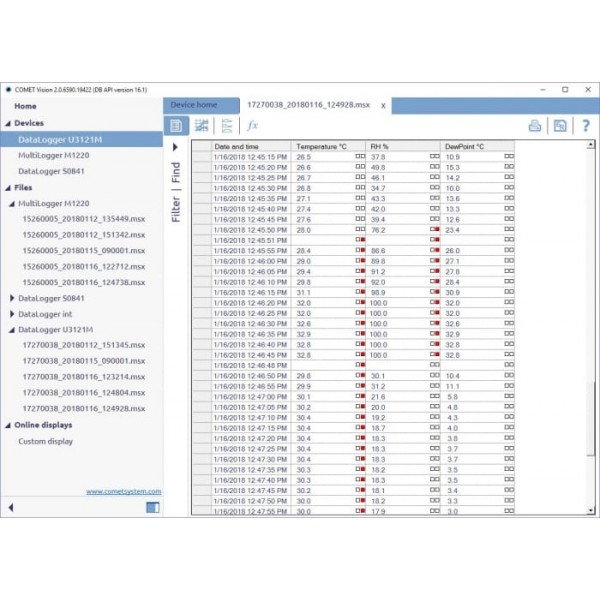
Task: Click the Temperature °C column header
Action: pyautogui.click(x=322, y=146)
